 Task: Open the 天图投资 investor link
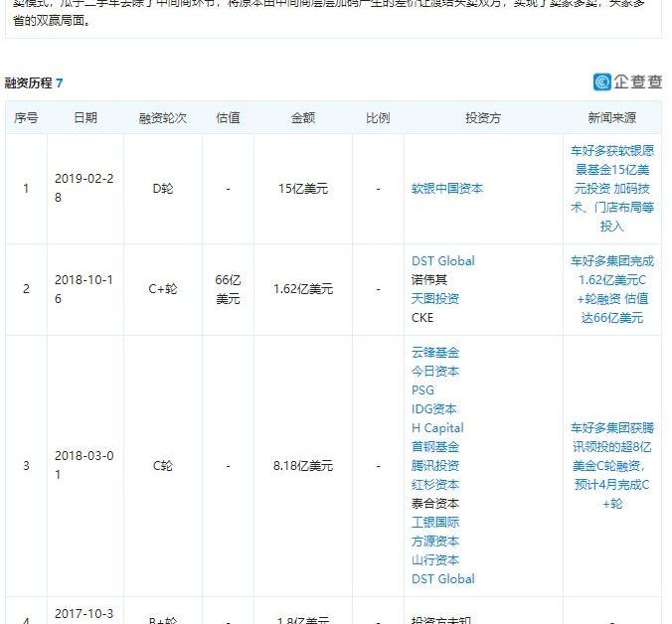pos(435,298)
